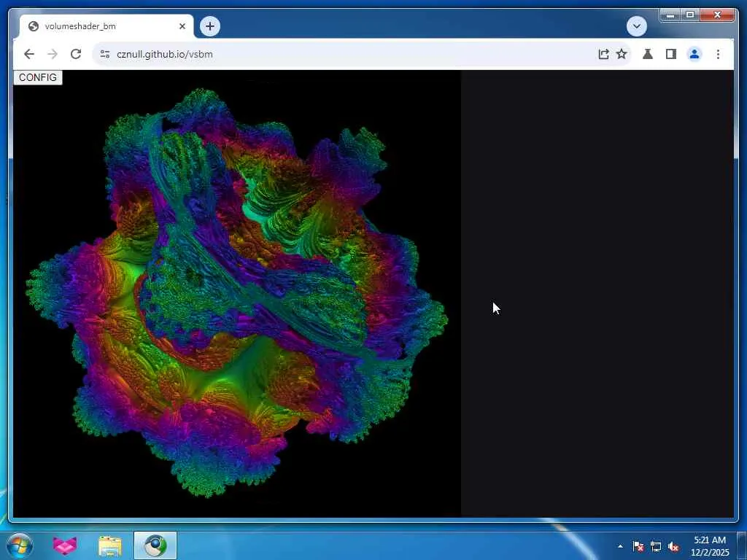Screen dimensions: 747x560
Task: Open the clock showing 5:21 AM
Action: click(x=710, y=546)
